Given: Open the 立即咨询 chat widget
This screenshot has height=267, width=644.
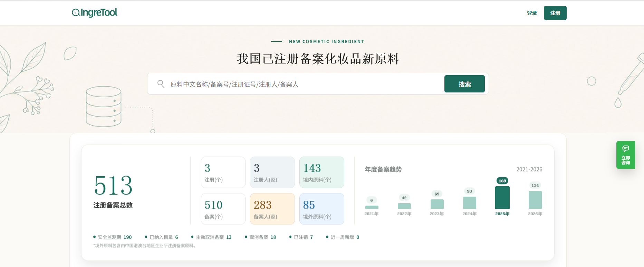Looking at the screenshot, I should click(625, 155).
